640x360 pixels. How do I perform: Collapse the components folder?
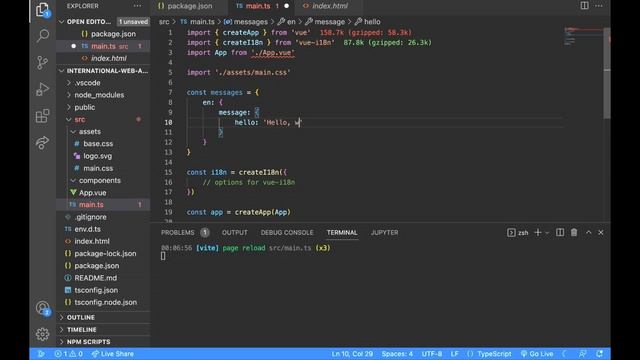(73, 180)
